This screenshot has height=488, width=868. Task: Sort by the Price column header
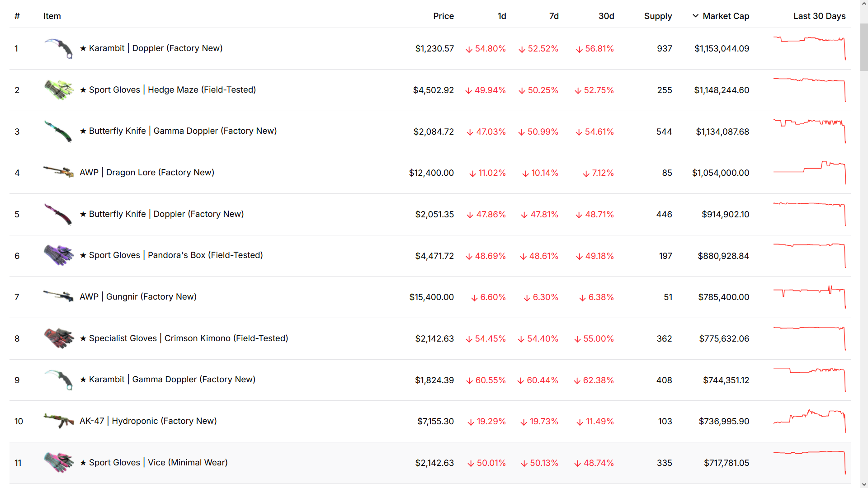[x=443, y=16]
